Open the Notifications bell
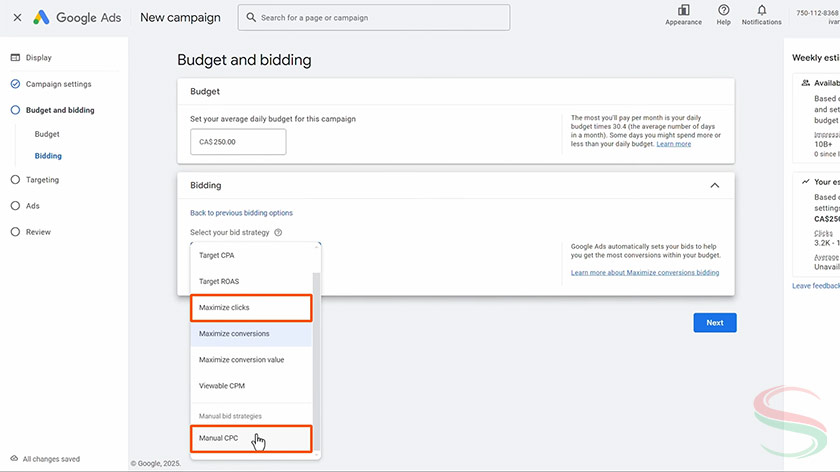The width and height of the screenshot is (840, 472). click(761, 11)
